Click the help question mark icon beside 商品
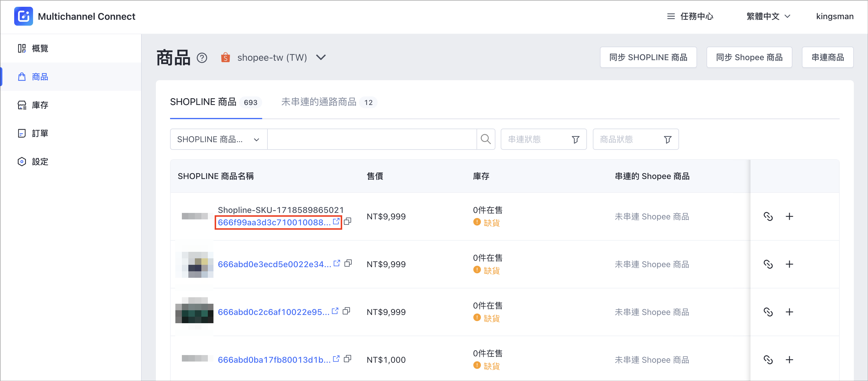Image resolution: width=868 pixels, height=381 pixels. coord(202,58)
